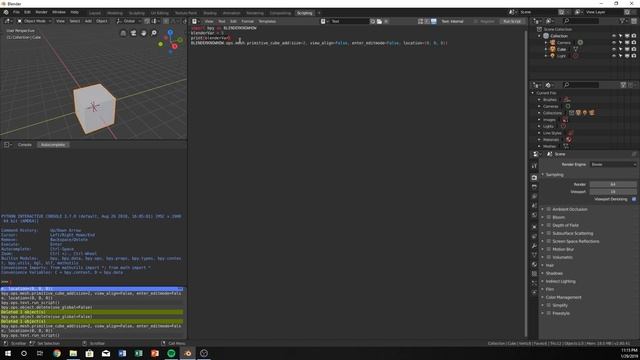The height and width of the screenshot is (360, 640).
Task: Switch to the Animation workspace tab
Action: coord(231,13)
